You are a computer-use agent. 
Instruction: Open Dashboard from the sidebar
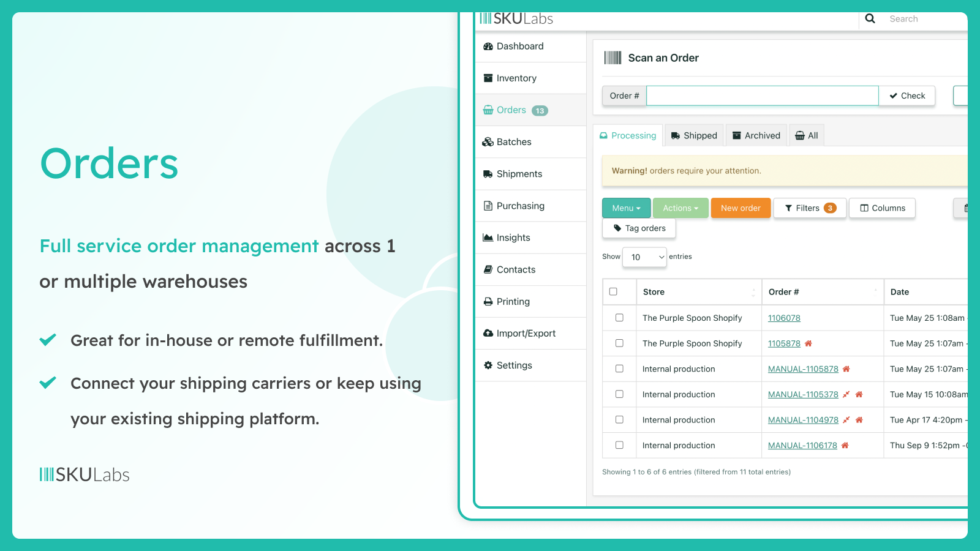pos(530,46)
